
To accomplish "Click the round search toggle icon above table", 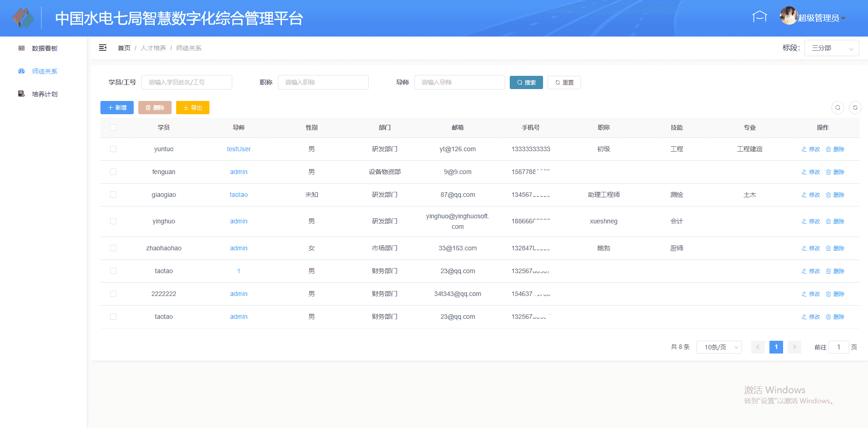I will tap(837, 107).
